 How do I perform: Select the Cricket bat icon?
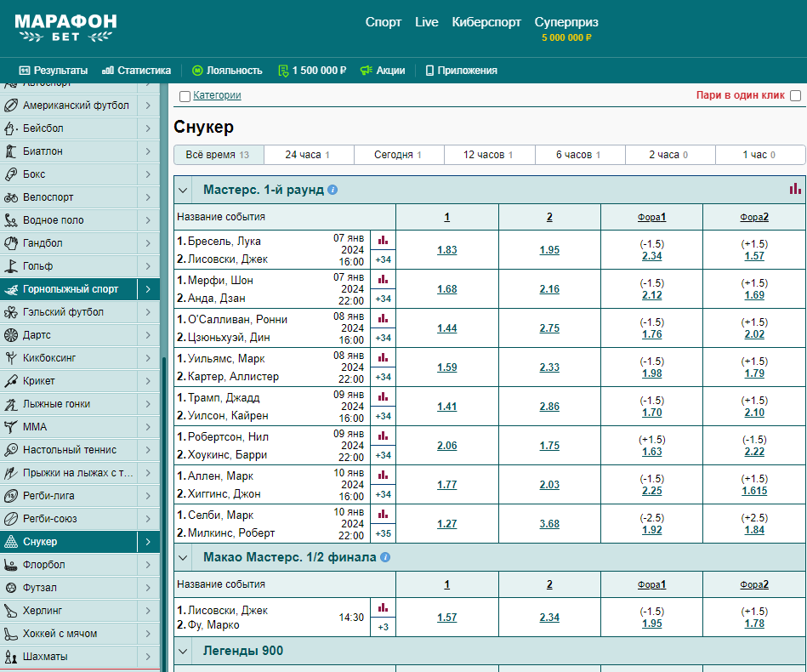tap(11, 381)
